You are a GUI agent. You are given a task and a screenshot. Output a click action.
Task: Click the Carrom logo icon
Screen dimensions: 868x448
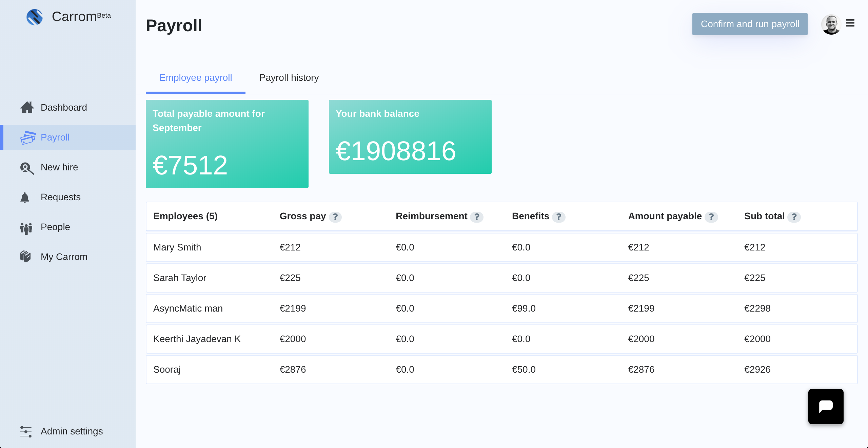click(x=35, y=17)
